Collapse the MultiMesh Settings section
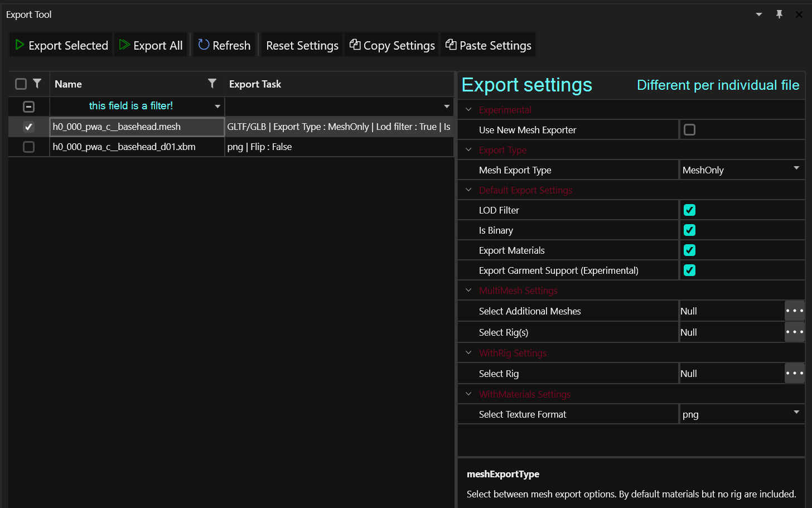 click(x=468, y=291)
